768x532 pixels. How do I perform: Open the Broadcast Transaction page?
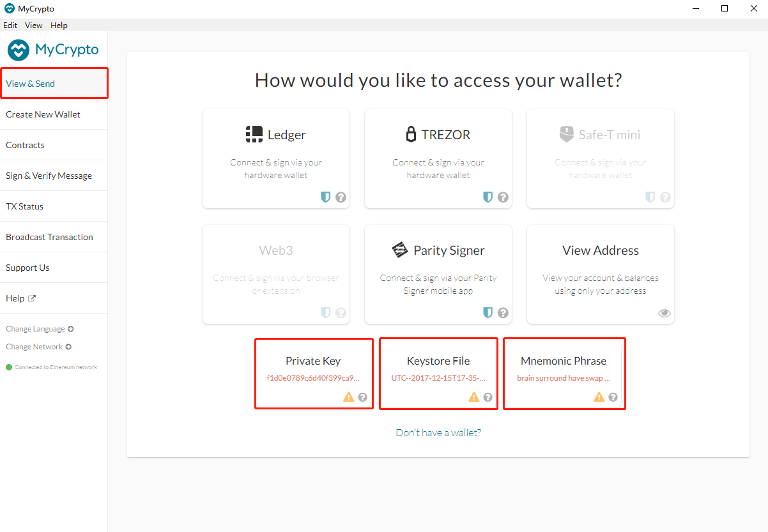pos(49,237)
